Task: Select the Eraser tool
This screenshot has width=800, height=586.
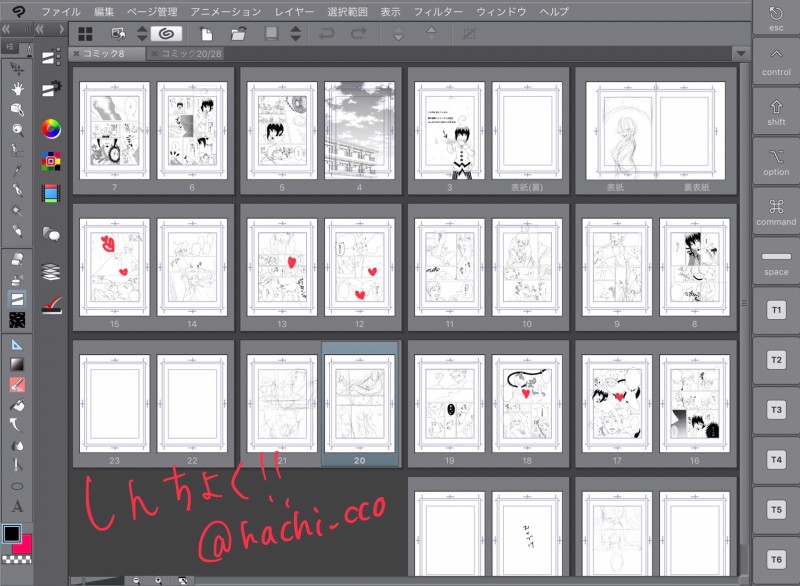Action: pyautogui.click(x=17, y=259)
